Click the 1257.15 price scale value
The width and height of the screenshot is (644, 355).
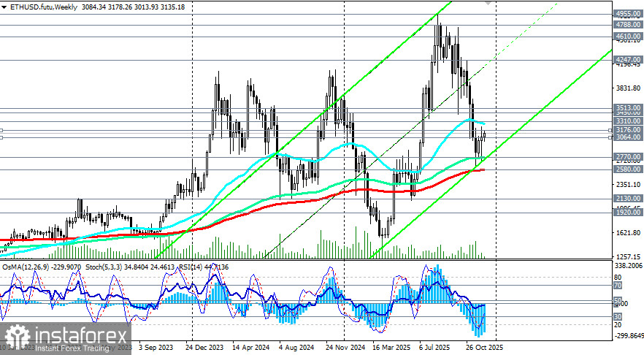(629, 256)
